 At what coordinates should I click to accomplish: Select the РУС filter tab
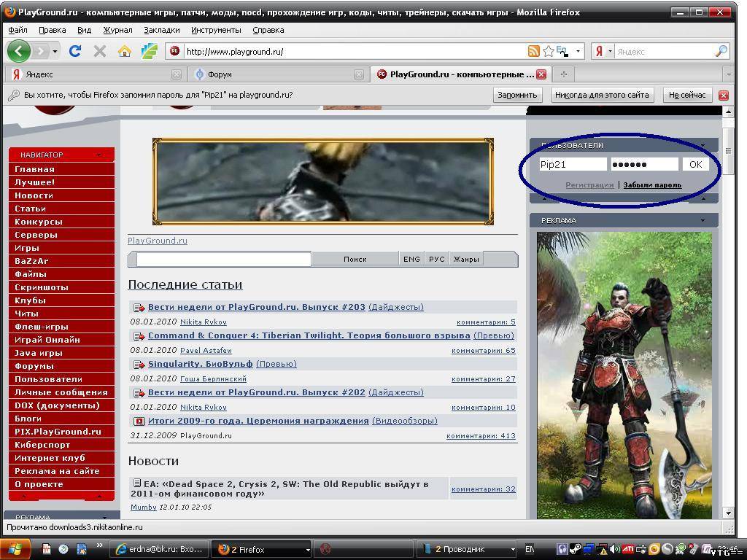coord(436,259)
